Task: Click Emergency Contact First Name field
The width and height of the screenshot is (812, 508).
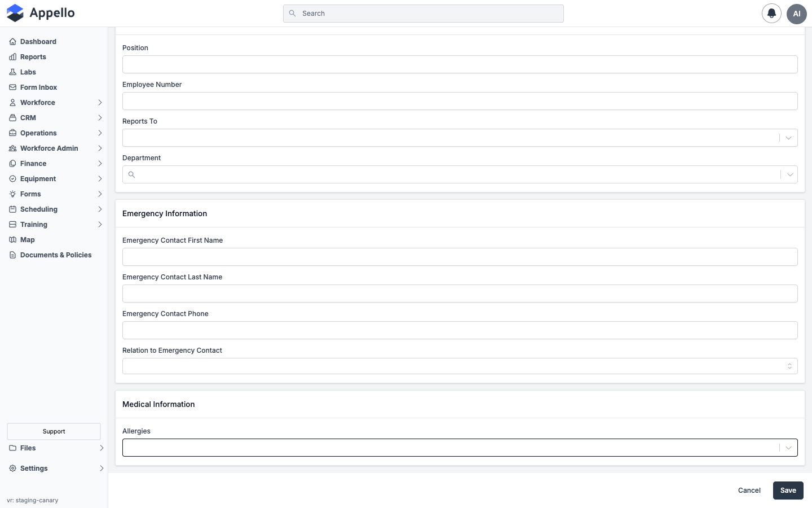Action: click(460, 257)
